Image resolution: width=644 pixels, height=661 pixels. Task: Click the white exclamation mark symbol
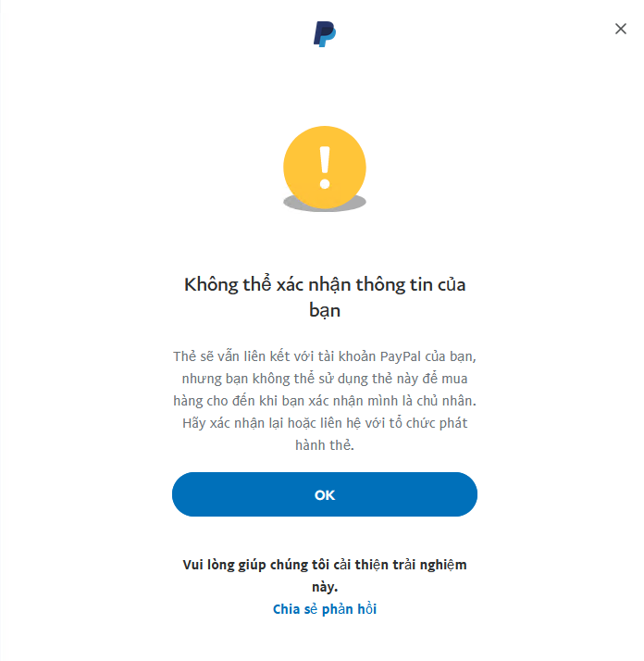click(325, 168)
